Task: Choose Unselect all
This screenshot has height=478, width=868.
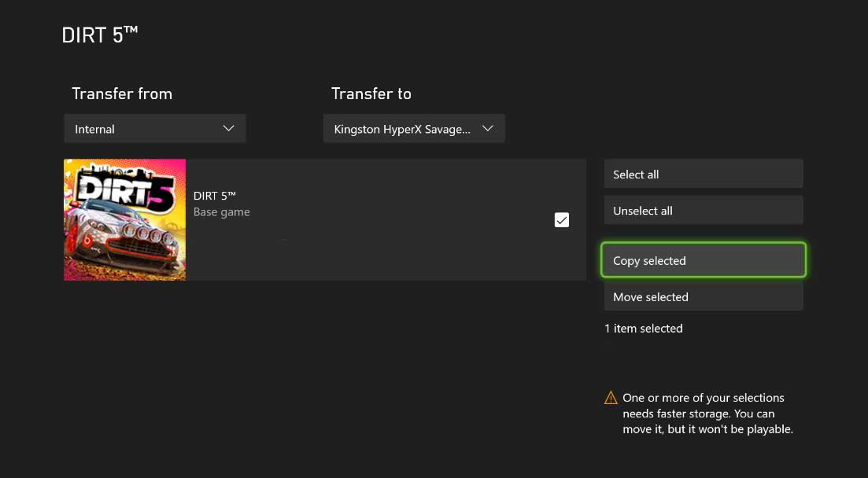Action: pos(703,210)
